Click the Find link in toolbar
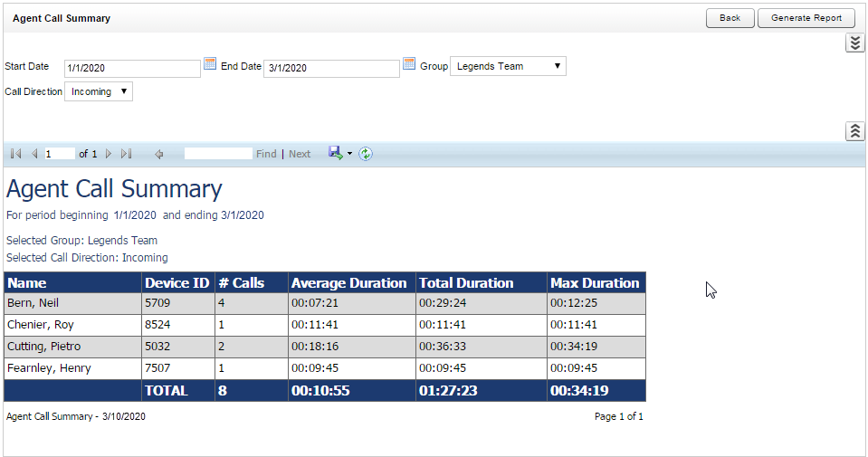Screen dimensions: 868x457 coord(266,154)
